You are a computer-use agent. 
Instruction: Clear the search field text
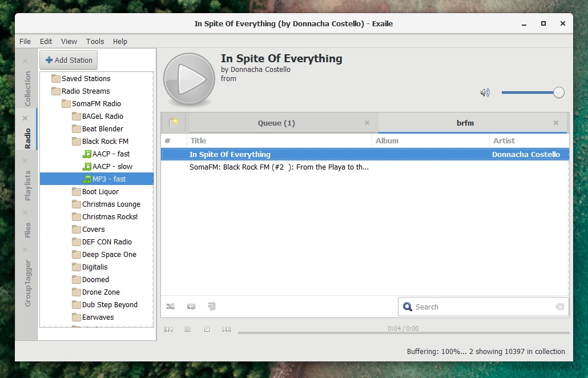tap(559, 307)
